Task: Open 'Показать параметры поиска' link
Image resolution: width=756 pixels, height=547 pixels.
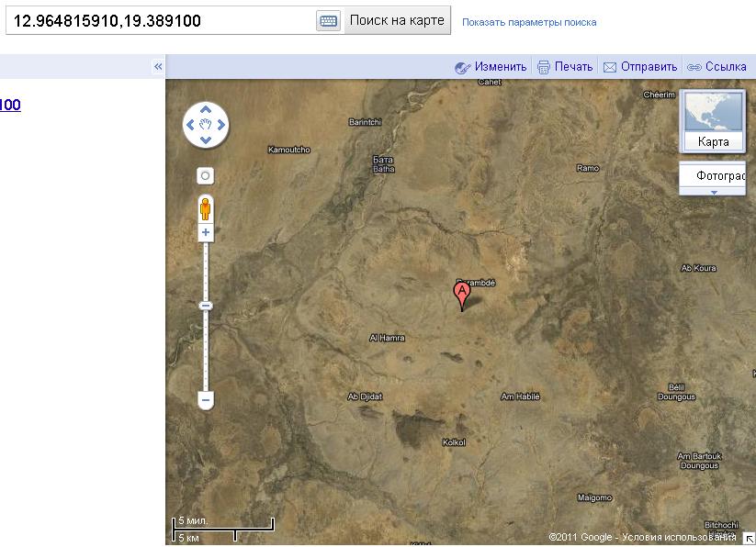Action: [x=529, y=22]
